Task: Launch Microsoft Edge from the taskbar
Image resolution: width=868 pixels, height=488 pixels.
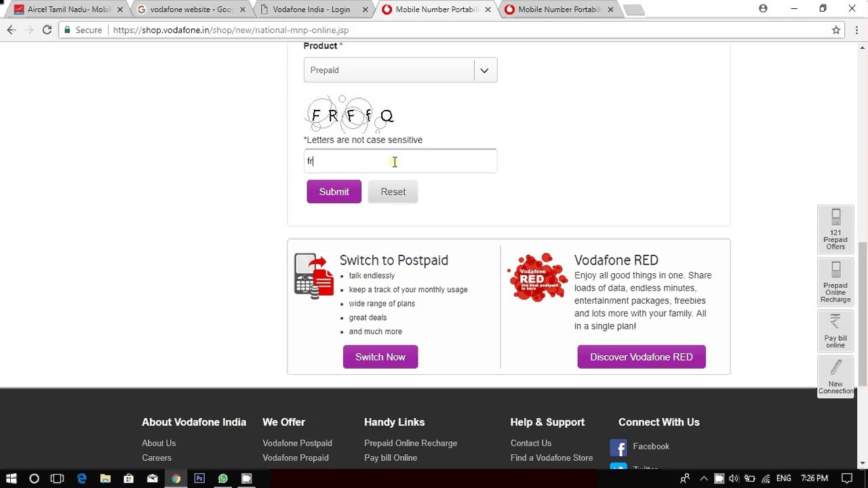Action: click(81, 479)
